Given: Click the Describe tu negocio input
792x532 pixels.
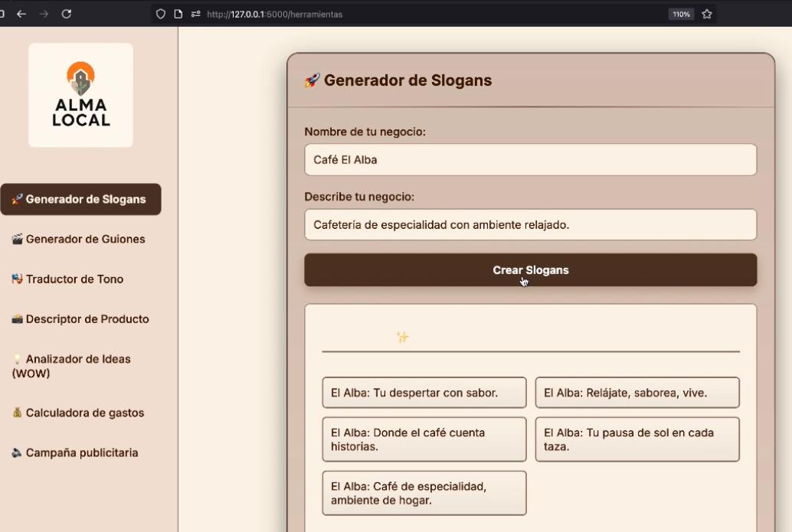Looking at the screenshot, I should pyautogui.click(x=530, y=224).
